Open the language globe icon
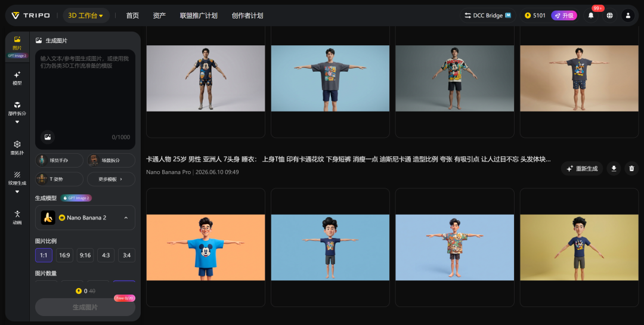The image size is (644, 325). pyautogui.click(x=609, y=16)
